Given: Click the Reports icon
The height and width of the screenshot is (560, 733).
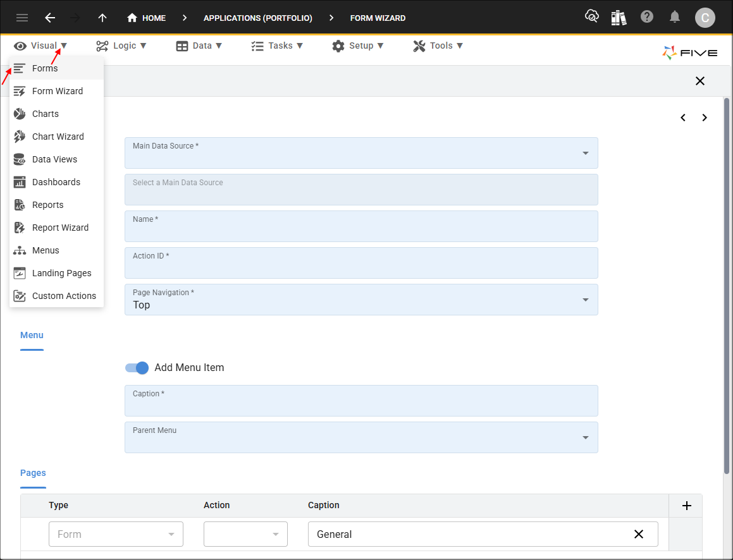Looking at the screenshot, I should (x=19, y=205).
